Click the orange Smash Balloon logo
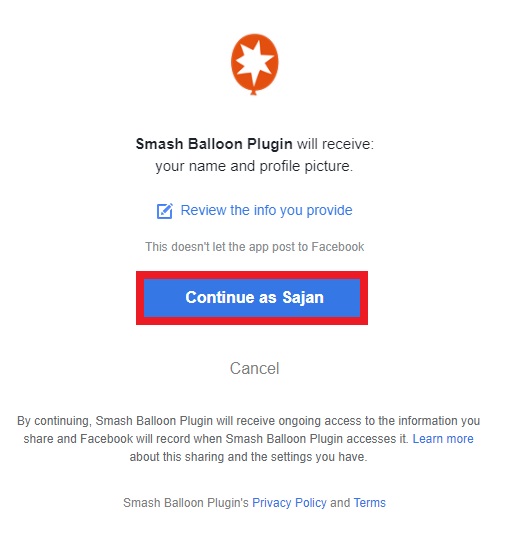This screenshot has width=512, height=537. [254, 64]
